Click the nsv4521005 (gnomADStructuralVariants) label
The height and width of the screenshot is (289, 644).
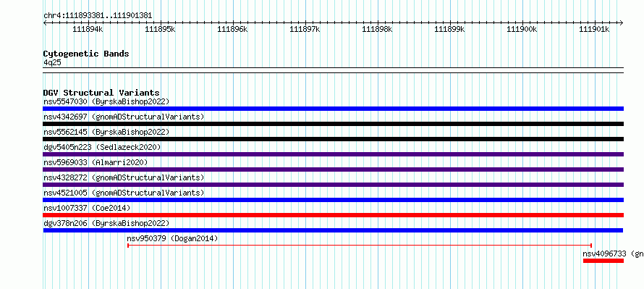pos(124,193)
